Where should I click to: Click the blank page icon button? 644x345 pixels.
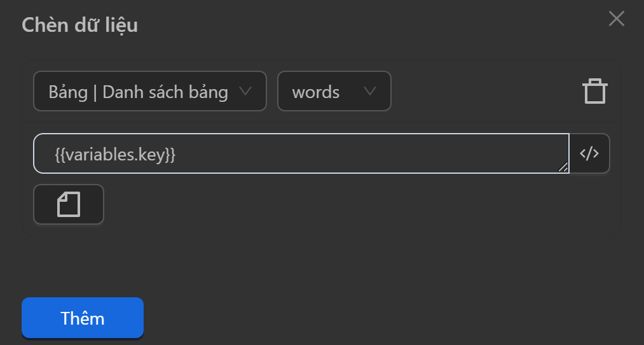pos(69,204)
